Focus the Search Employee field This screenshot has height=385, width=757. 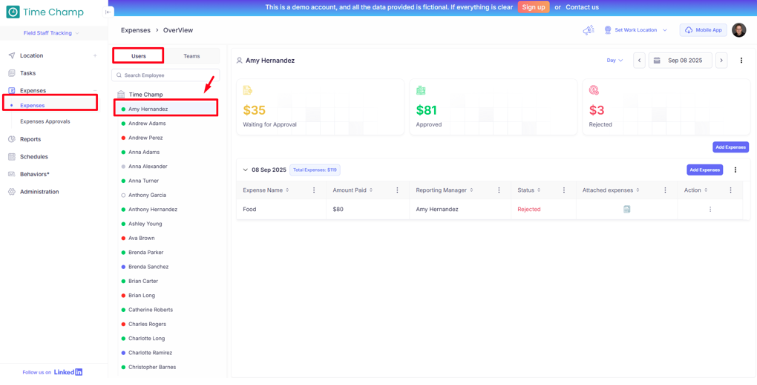pos(166,75)
